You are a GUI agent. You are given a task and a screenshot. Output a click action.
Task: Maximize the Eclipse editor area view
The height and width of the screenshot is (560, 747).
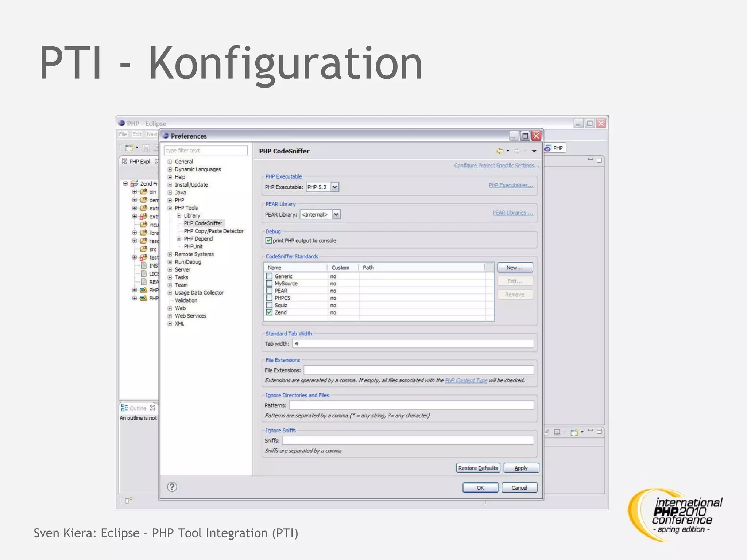599,160
